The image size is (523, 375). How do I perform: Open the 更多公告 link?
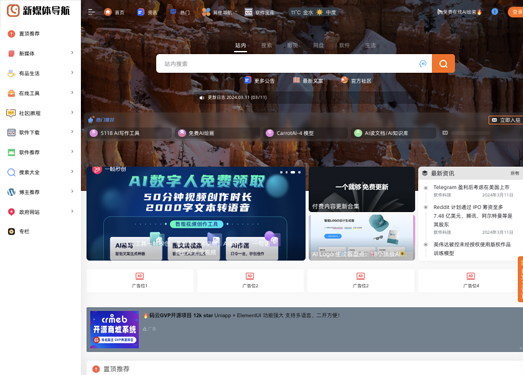pyautogui.click(x=259, y=80)
